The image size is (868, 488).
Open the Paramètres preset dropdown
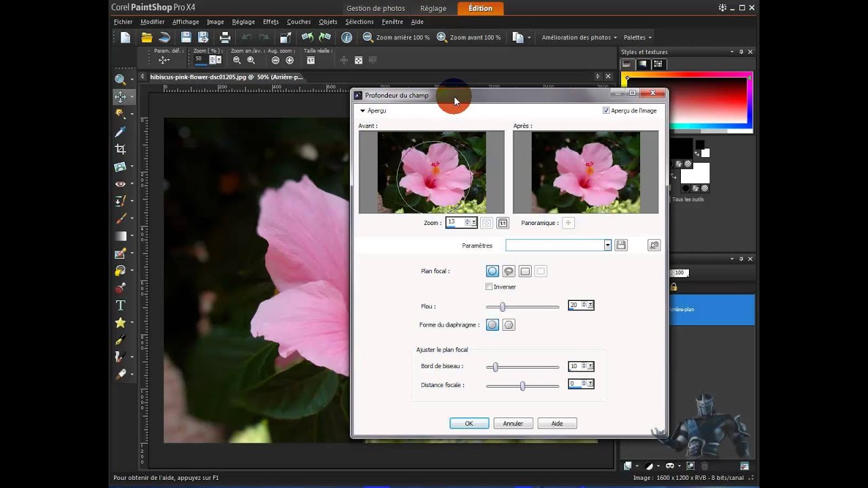tap(608, 245)
